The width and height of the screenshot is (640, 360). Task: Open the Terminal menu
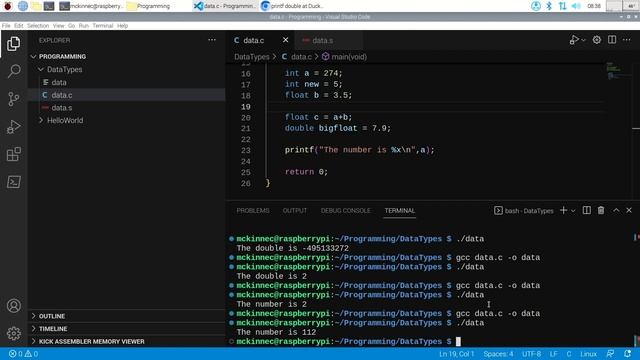pos(102,26)
